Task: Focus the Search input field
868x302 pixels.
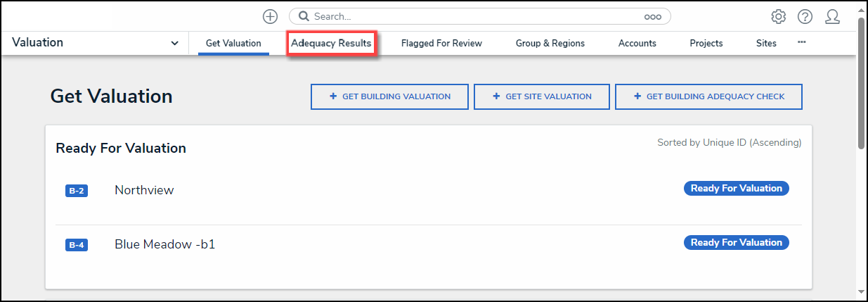Action: (480, 16)
